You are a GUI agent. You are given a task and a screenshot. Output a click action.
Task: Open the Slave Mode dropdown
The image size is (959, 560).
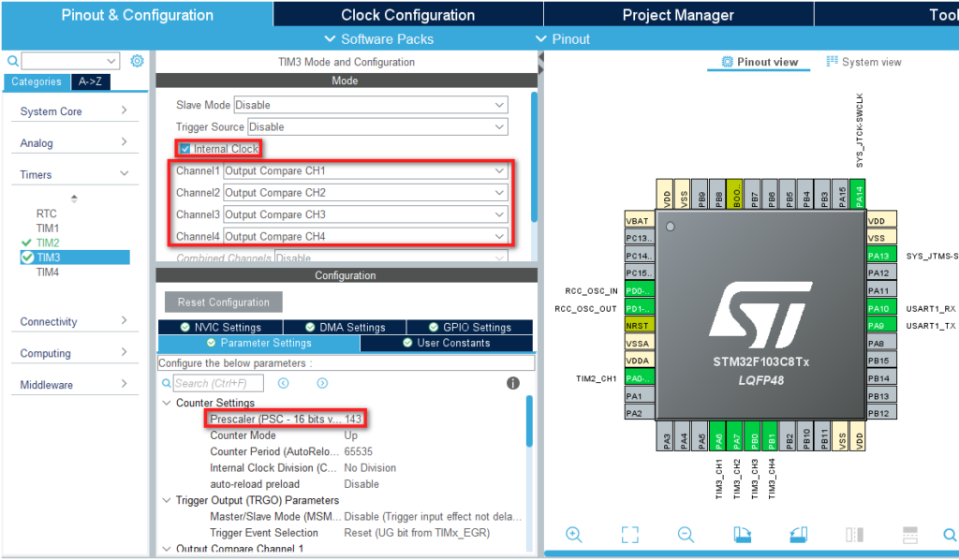click(x=370, y=105)
